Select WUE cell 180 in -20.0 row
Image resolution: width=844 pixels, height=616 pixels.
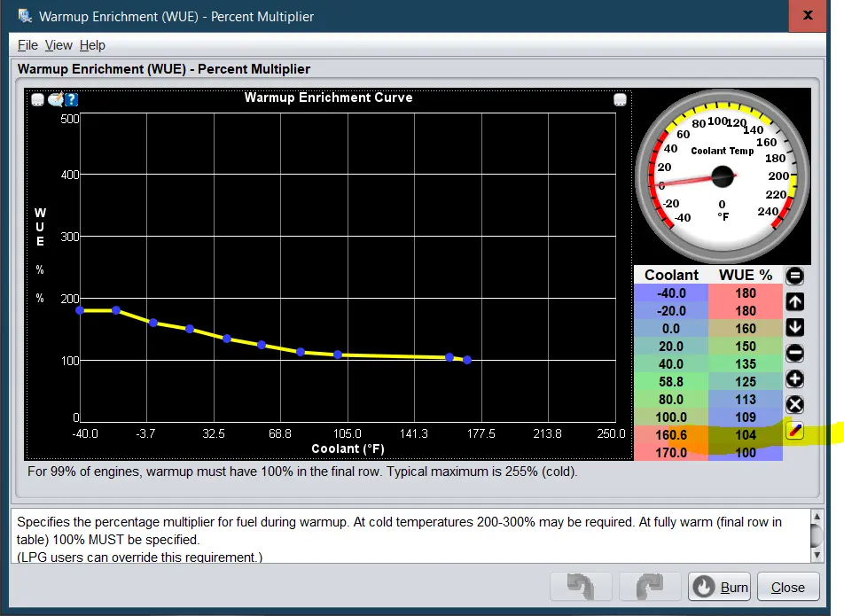tap(746, 311)
